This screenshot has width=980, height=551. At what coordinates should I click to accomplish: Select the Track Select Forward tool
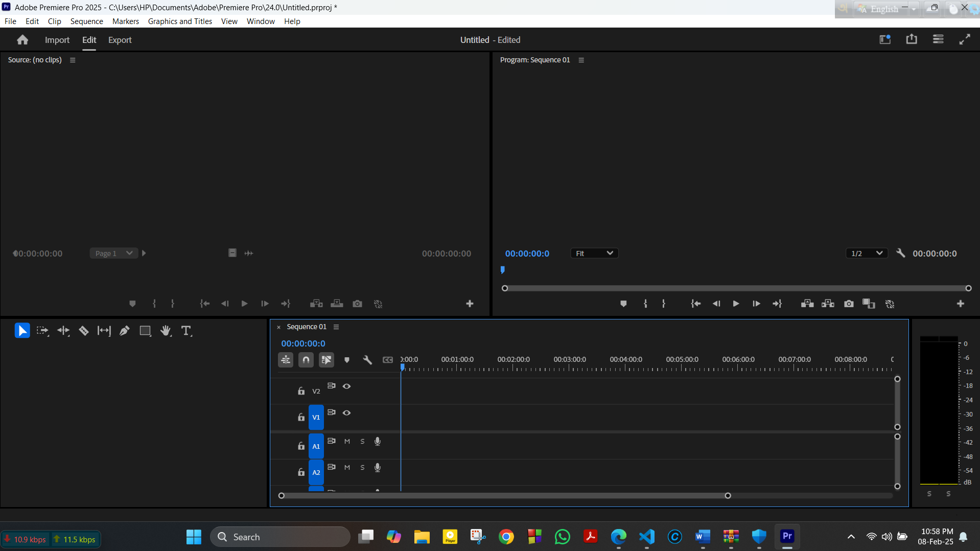pos(42,331)
